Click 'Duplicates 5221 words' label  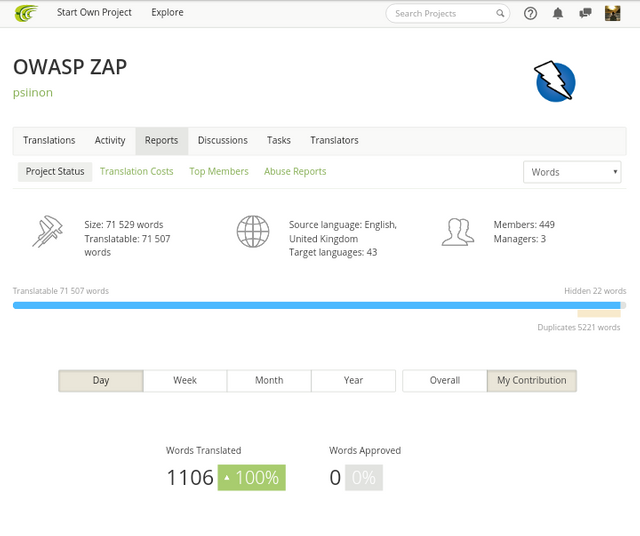click(x=579, y=327)
